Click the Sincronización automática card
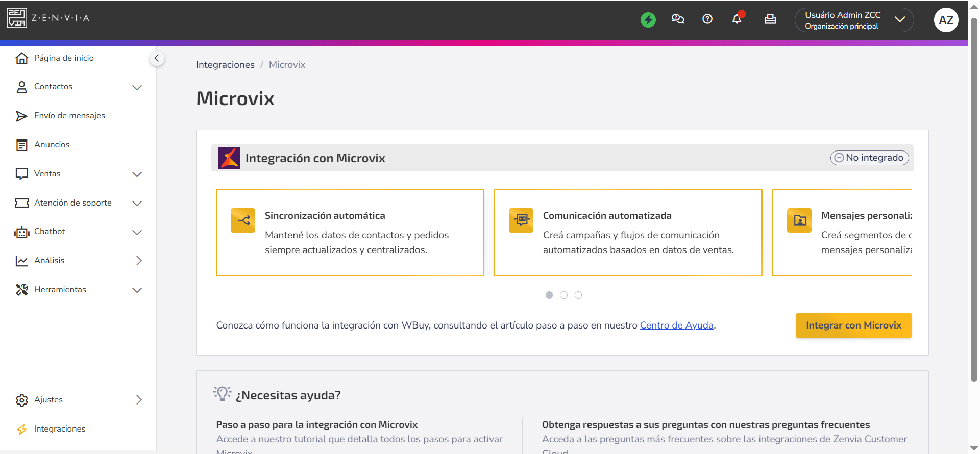980x454 pixels. pyautogui.click(x=350, y=233)
